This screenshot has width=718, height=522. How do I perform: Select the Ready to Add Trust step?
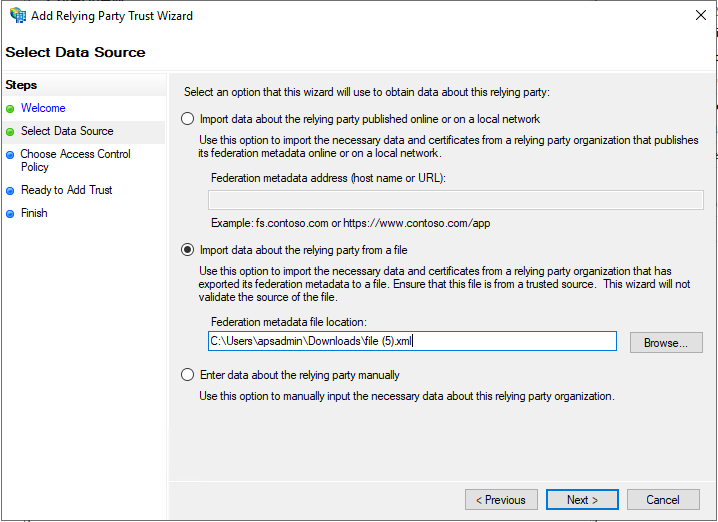pyautogui.click(x=66, y=190)
